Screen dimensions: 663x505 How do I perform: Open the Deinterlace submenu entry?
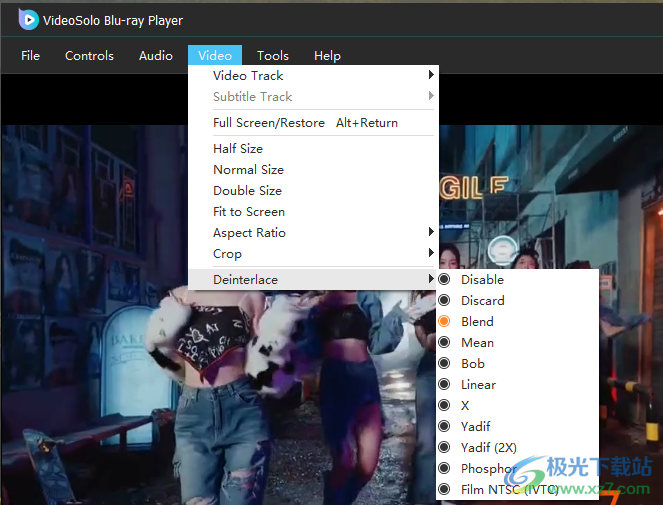point(313,280)
